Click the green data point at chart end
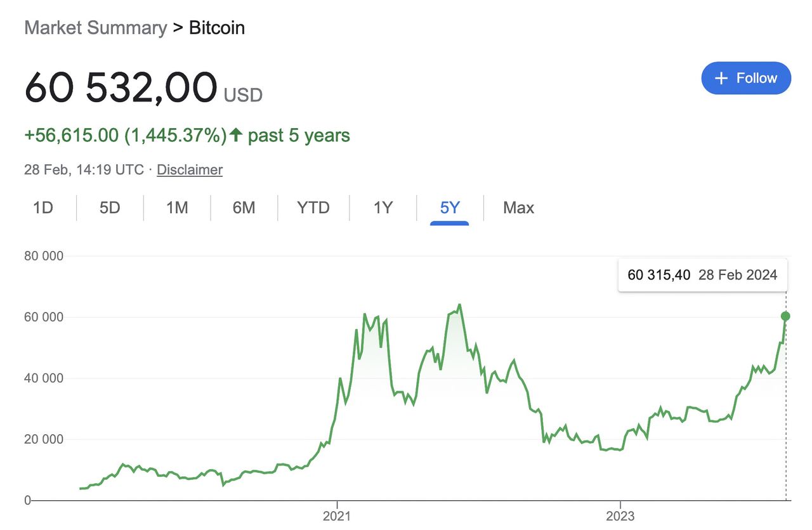Viewport: 812px width, 530px height. click(785, 316)
